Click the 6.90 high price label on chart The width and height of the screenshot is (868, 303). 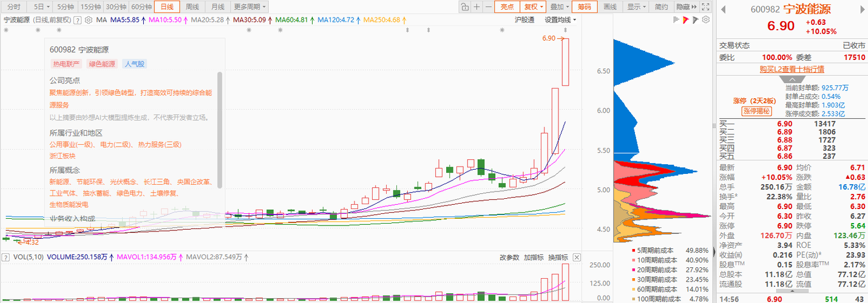(x=549, y=38)
